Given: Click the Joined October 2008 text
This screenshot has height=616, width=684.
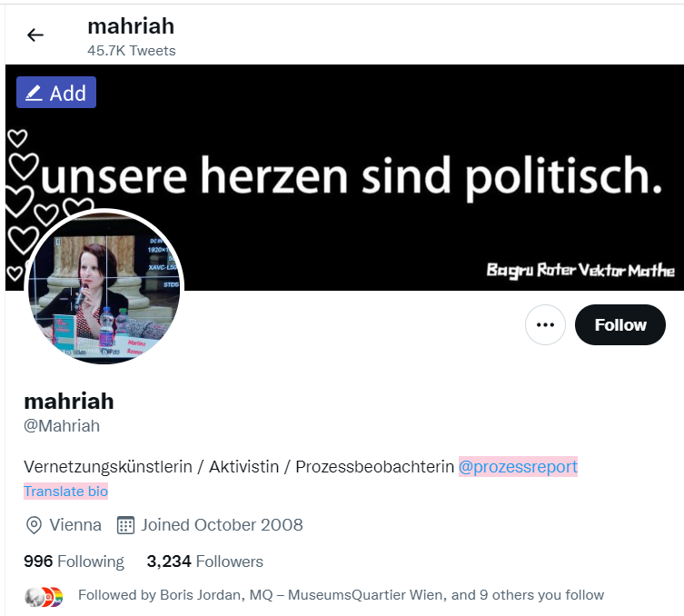Looking at the screenshot, I should (222, 525).
